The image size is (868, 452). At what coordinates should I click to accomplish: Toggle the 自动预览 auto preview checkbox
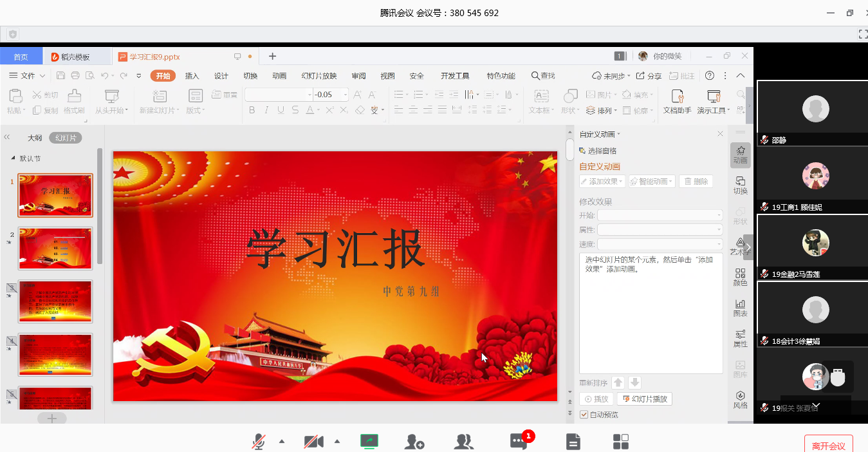click(584, 415)
